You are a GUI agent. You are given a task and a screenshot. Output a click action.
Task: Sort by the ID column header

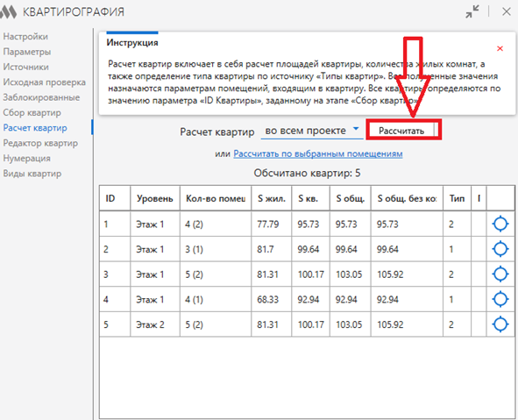coord(115,198)
